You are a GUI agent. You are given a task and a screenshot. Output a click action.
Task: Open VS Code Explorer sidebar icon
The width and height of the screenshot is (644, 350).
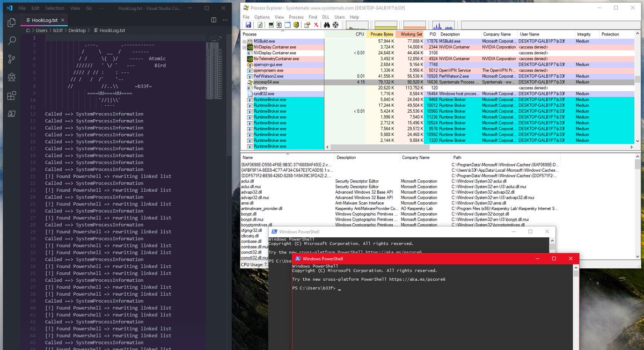(x=12, y=23)
